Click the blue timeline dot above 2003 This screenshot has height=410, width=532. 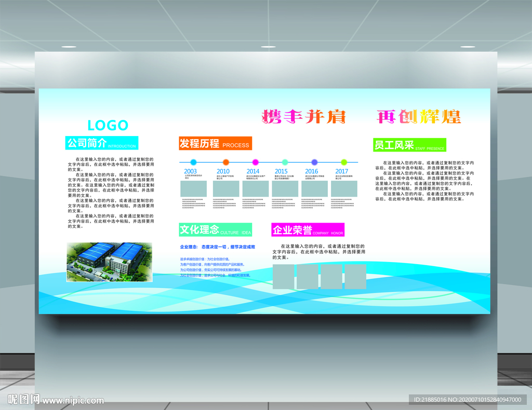(193, 162)
